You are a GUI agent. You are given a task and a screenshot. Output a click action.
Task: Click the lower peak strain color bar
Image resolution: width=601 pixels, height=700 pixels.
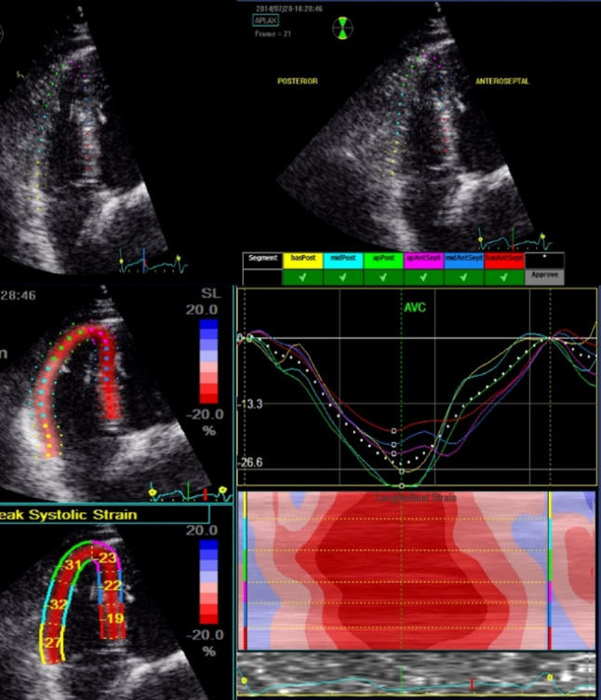click(208, 582)
